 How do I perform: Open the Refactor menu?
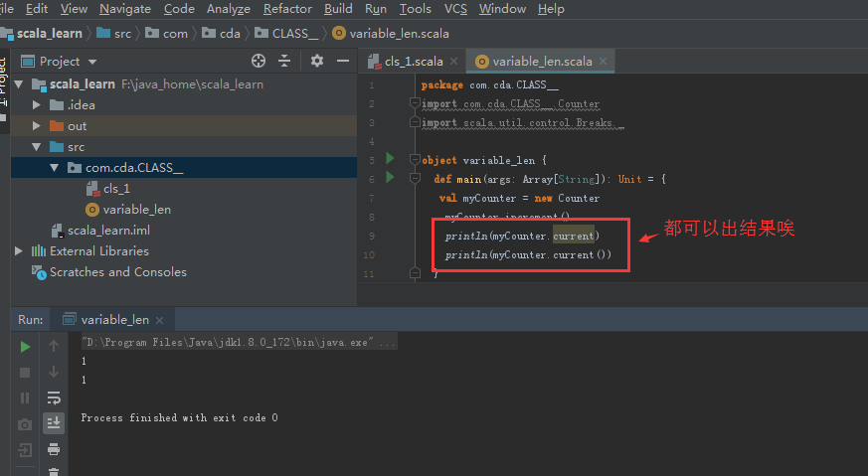coord(287,9)
